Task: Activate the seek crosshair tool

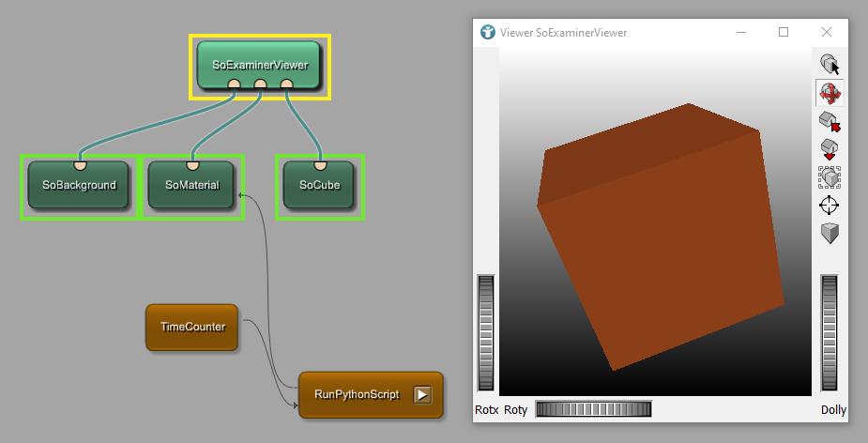Action: [830, 206]
